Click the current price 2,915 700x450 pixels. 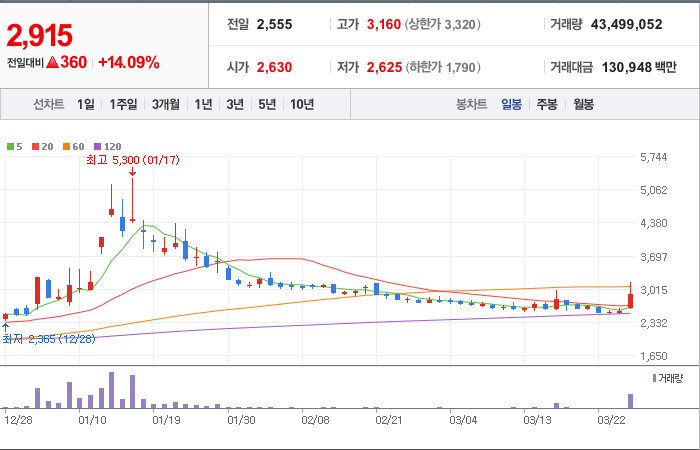39,36
